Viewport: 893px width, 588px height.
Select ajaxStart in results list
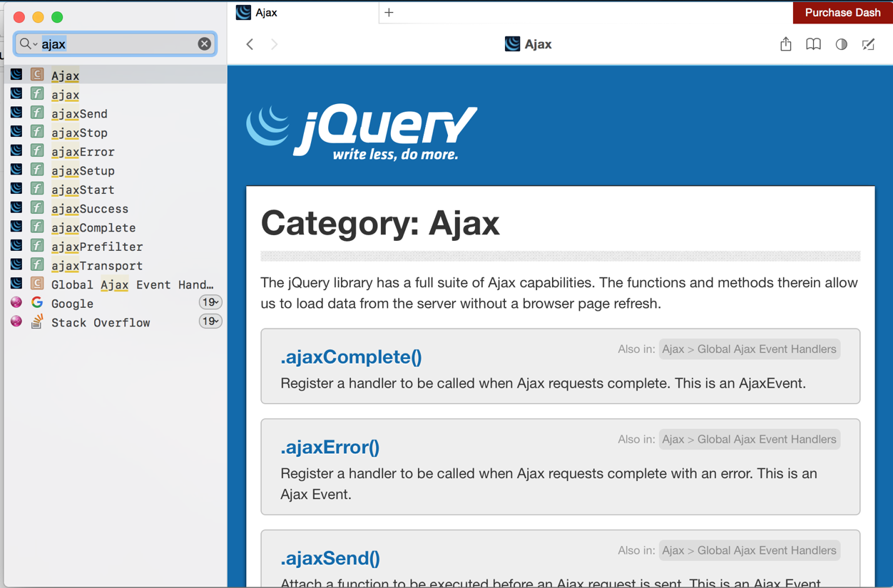(115, 190)
